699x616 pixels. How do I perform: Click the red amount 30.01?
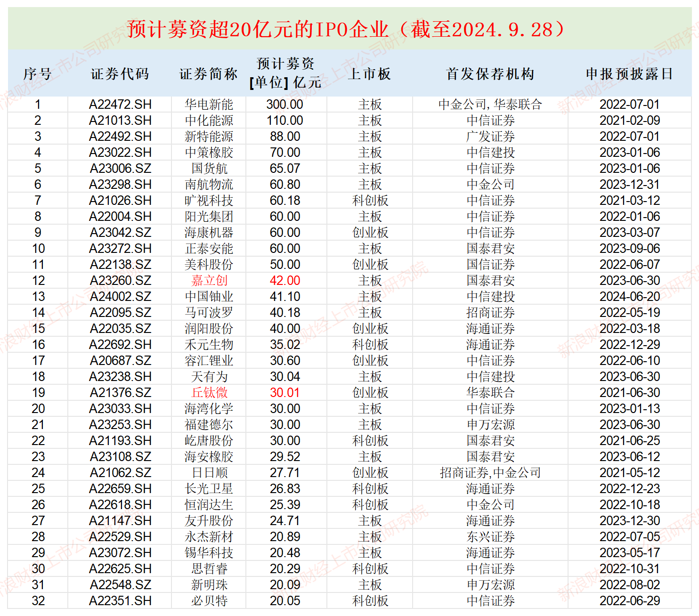[x=285, y=393]
